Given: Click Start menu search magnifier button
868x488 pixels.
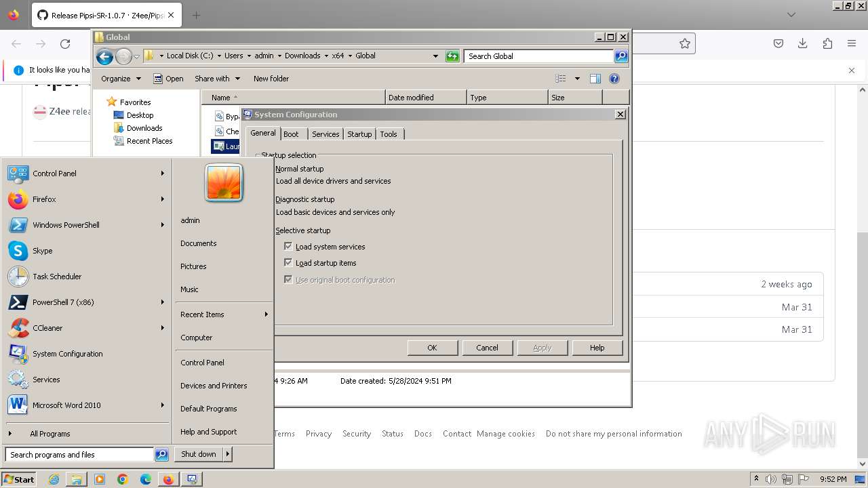Looking at the screenshot, I should coord(161,455).
